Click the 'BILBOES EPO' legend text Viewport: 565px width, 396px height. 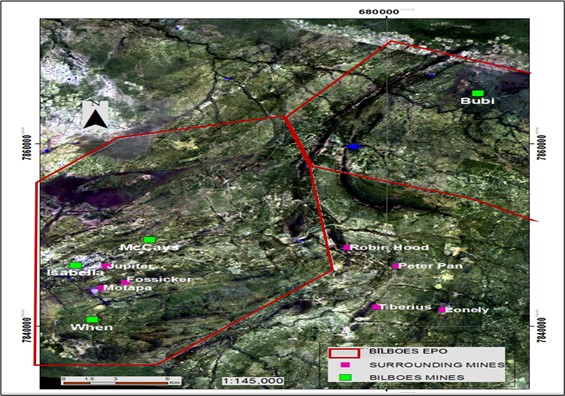pos(408,351)
